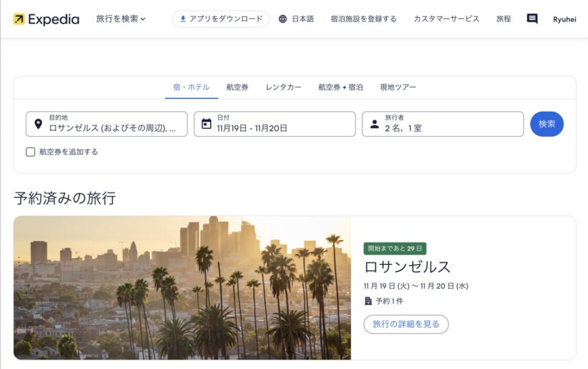Image resolution: width=588 pixels, height=369 pixels.
Task: Switch to the レンタカー tab
Action: coord(283,87)
